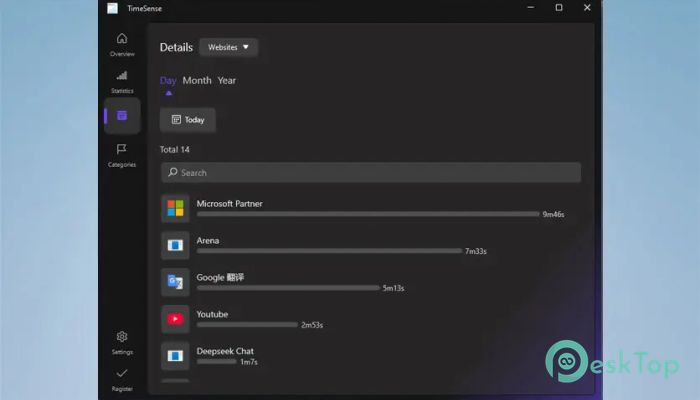Minimize the TimeSense window

530,8
